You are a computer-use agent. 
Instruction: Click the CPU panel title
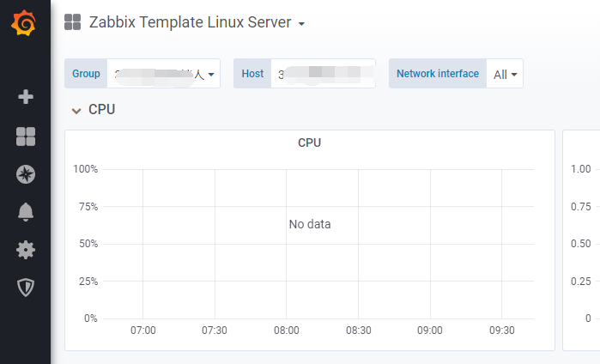point(310,143)
